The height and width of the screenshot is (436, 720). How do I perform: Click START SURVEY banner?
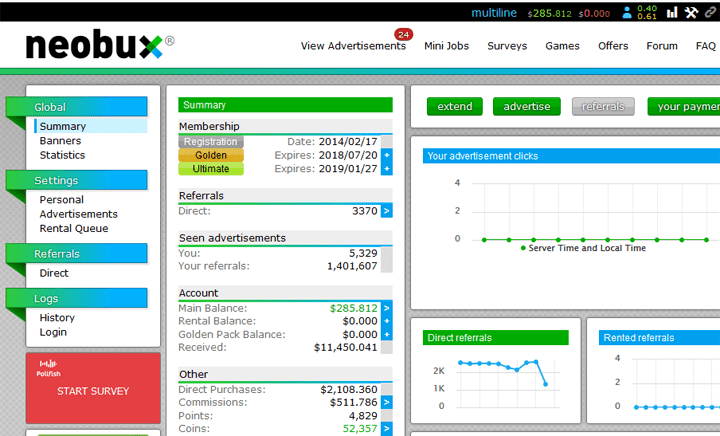[93, 388]
